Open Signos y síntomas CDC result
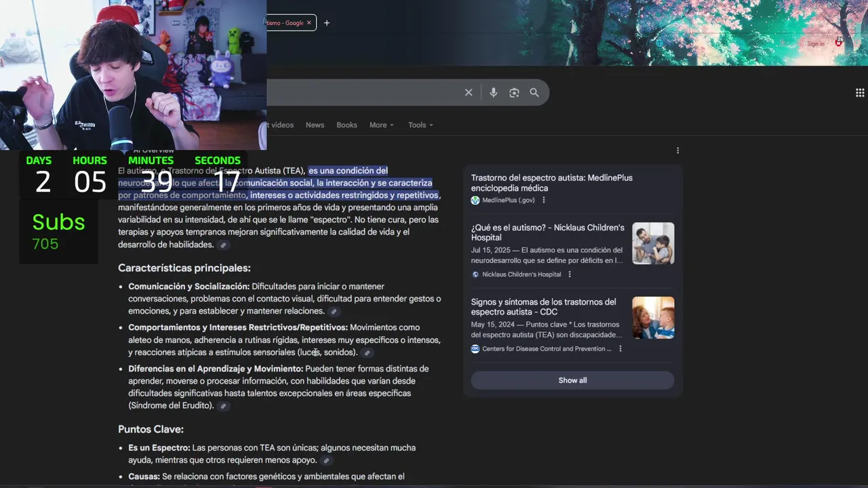This screenshot has height=488, width=868. 544,307
